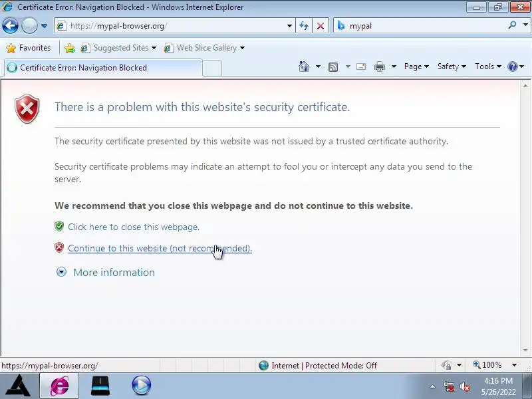Image resolution: width=532 pixels, height=399 pixels.
Task: Click the 100% zoom level button
Action: (x=487, y=365)
